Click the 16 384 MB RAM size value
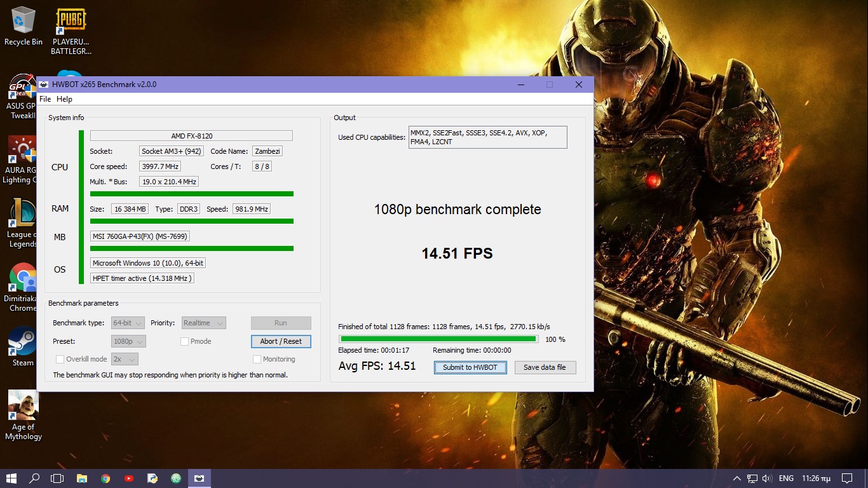This screenshot has width=868, height=488. click(130, 209)
